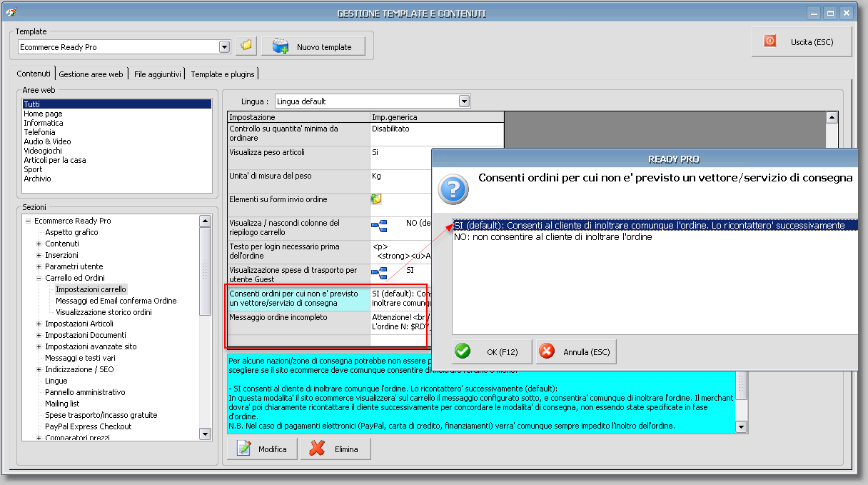Click Sezioni tree scrollbar down arrow
This screenshot has width=868, height=485.
pos(206,433)
